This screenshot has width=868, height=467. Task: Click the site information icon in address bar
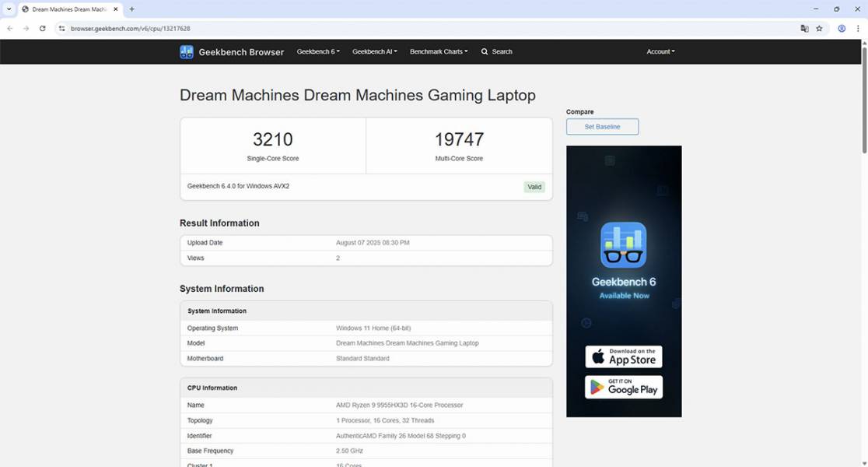click(61, 28)
